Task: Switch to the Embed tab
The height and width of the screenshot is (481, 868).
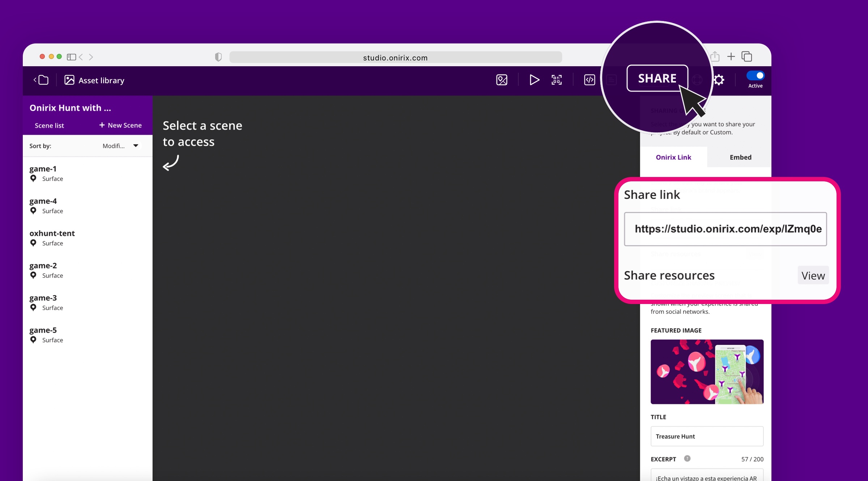Action: point(740,157)
